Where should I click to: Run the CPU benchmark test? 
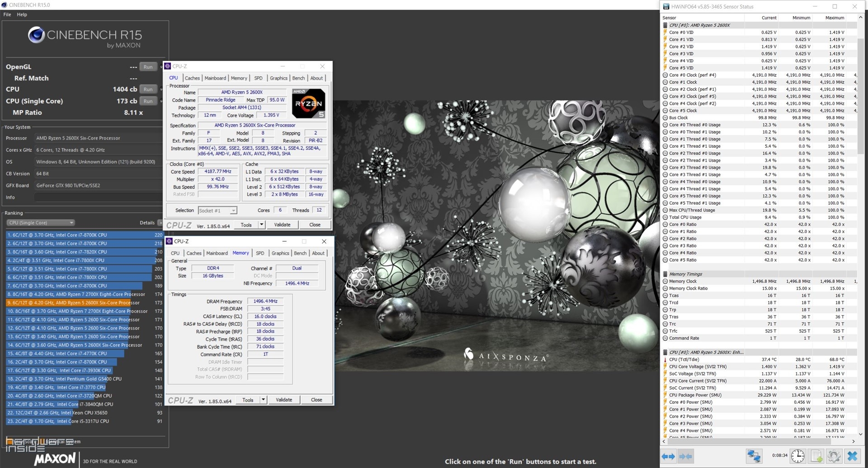(148, 89)
